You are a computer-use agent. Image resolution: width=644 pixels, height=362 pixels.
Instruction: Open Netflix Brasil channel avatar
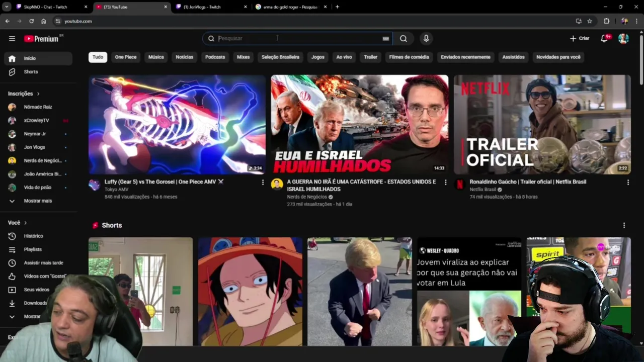pos(459,185)
